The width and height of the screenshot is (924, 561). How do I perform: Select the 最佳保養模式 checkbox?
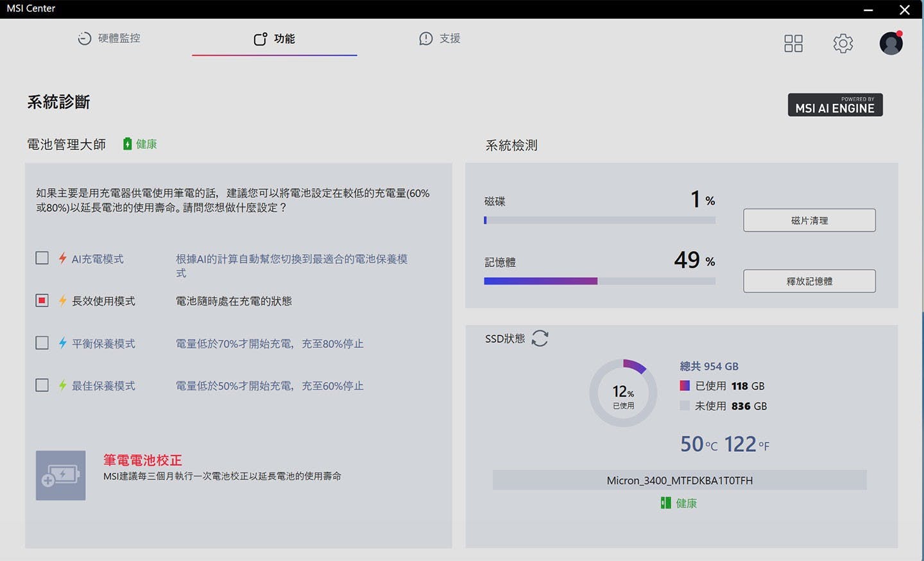click(x=42, y=385)
